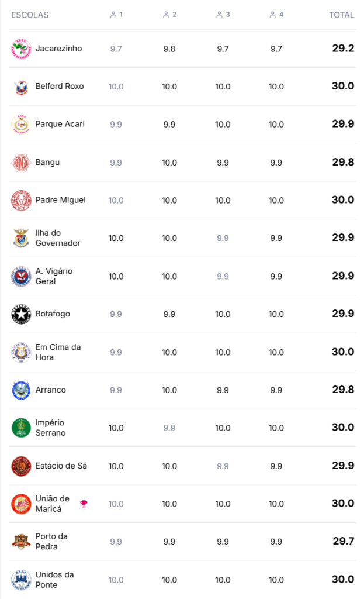Click the Império Serrano green crest

pos(21,428)
